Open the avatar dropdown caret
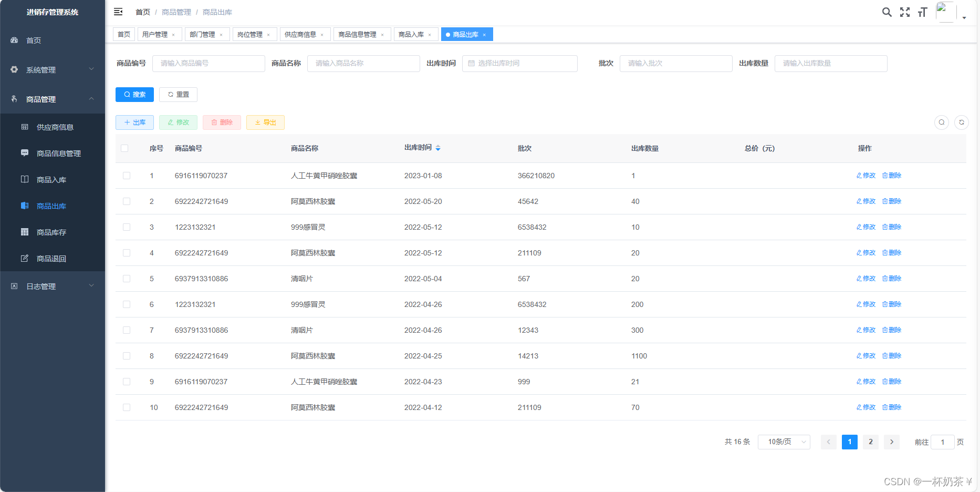 [964, 18]
